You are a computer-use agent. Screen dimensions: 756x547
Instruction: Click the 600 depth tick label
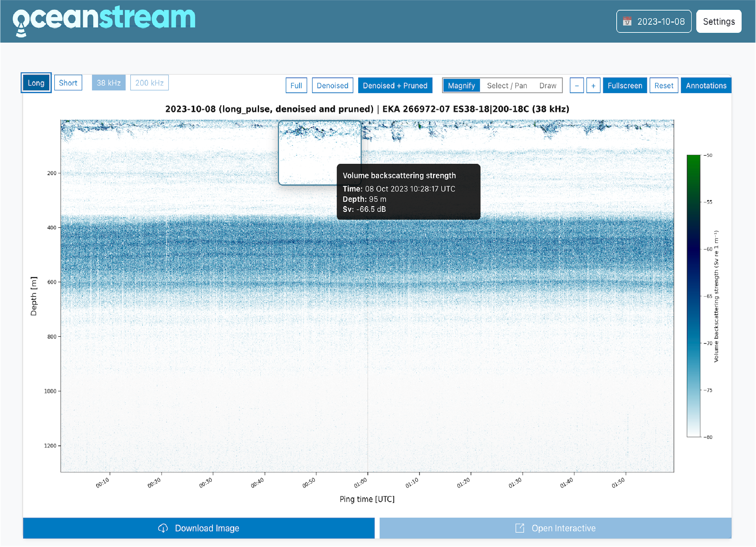(52, 282)
